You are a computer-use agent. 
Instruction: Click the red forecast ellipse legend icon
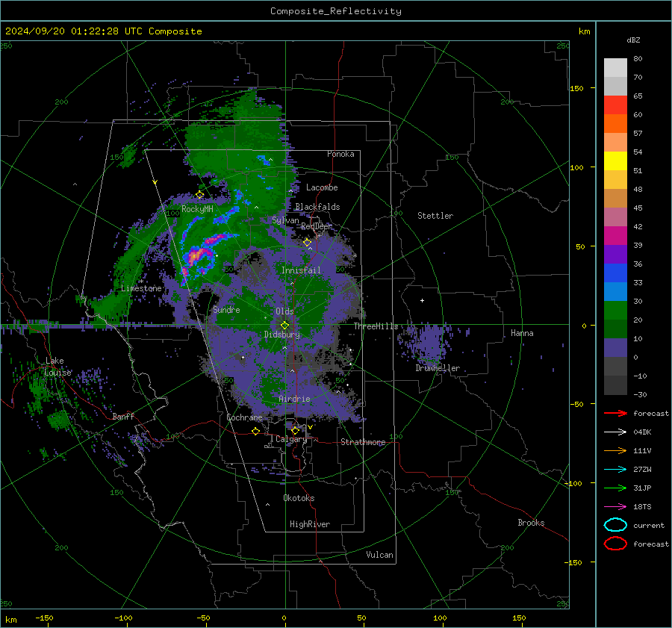coord(615,544)
